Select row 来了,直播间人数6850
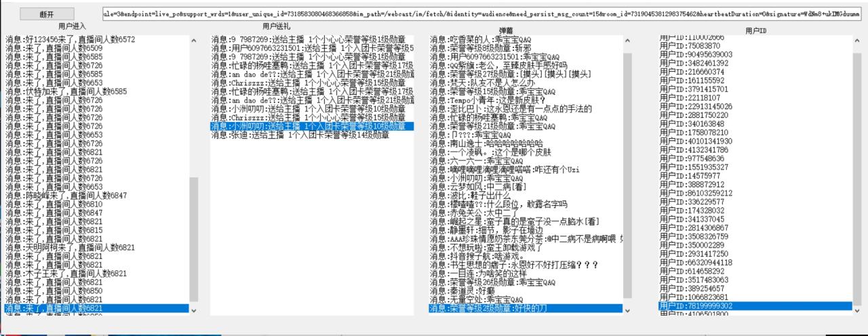The height and width of the screenshot is (336, 868). [x=97, y=291]
